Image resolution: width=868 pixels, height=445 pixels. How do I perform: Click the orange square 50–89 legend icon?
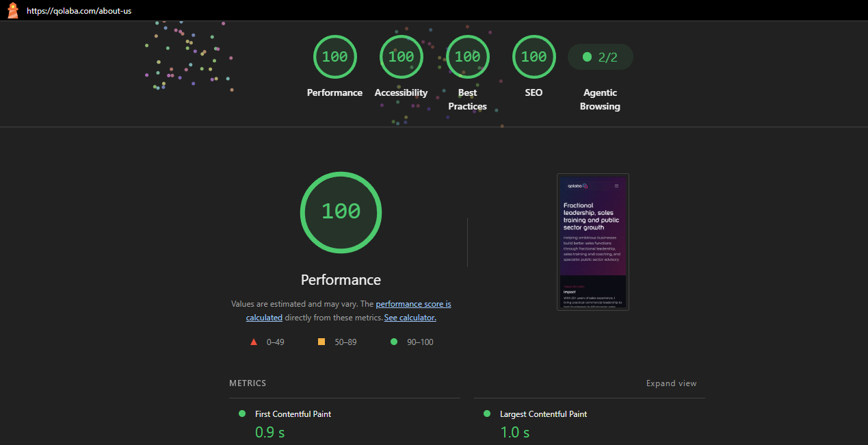[321, 342]
